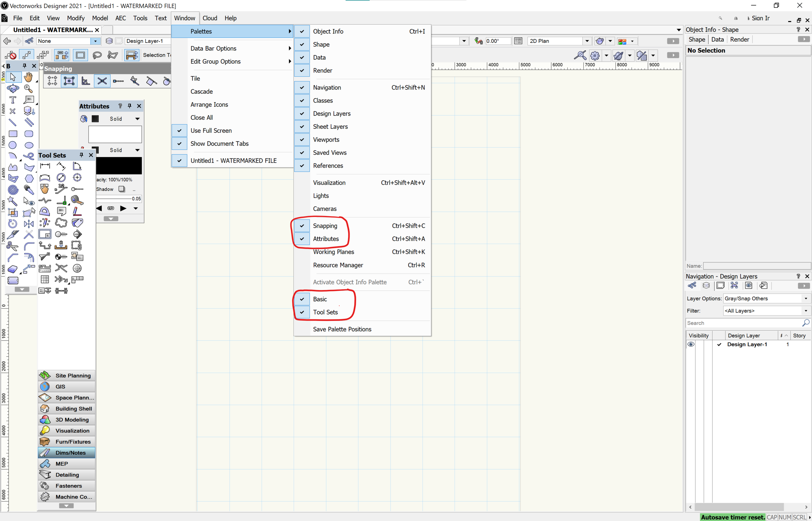Viewport: 812px width, 521px height.
Task: Select the Constrained Linear Dimension tool
Action: (45, 166)
